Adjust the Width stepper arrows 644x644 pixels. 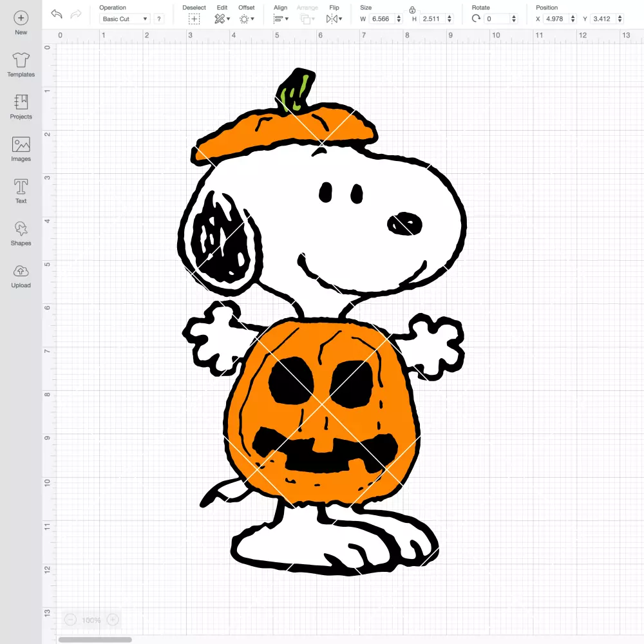(x=399, y=19)
